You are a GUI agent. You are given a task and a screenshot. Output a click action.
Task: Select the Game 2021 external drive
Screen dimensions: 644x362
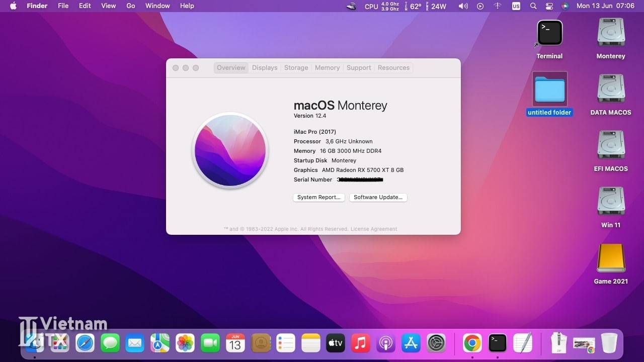611,258
